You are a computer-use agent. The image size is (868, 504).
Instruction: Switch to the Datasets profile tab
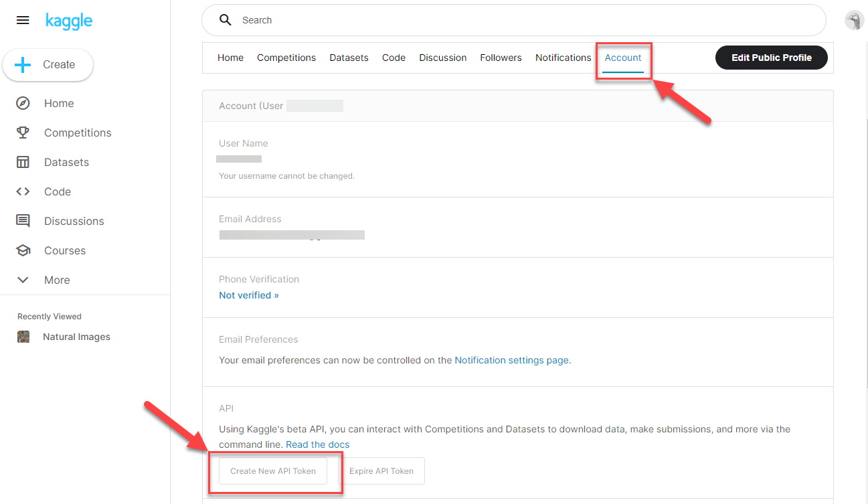pos(349,58)
